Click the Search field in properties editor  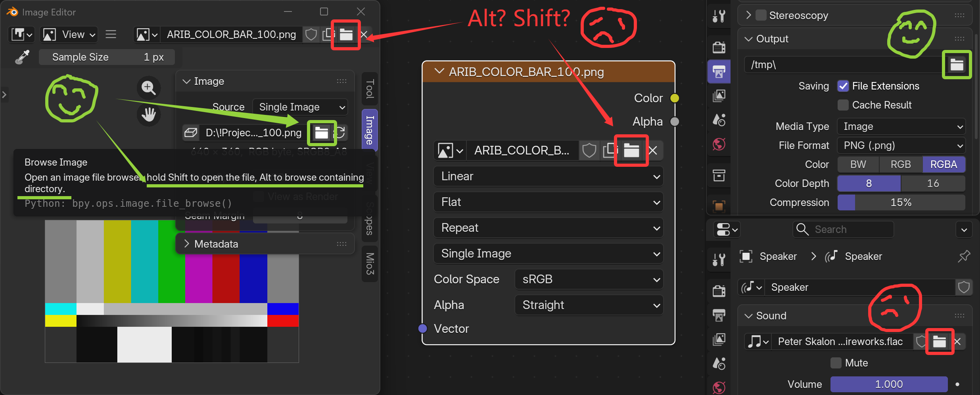coord(843,229)
